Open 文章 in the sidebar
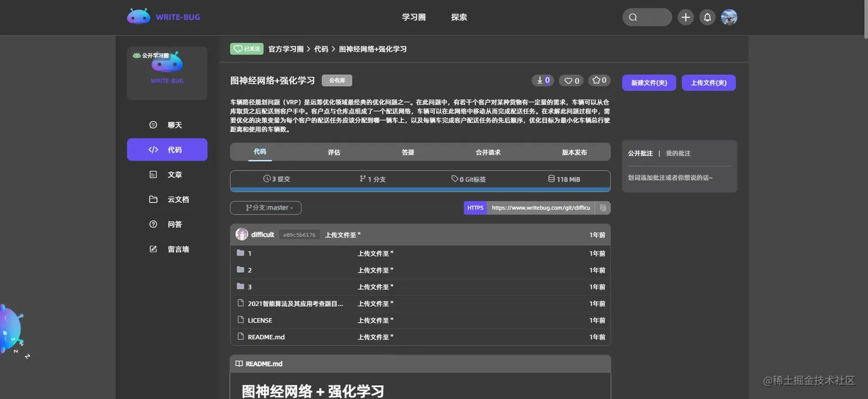 point(167,175)
